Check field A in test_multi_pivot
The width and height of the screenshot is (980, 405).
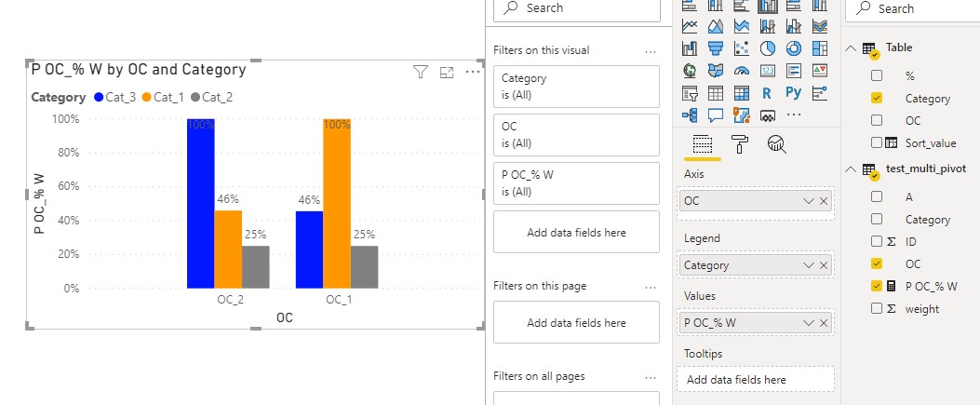click(x=877, y=196)
